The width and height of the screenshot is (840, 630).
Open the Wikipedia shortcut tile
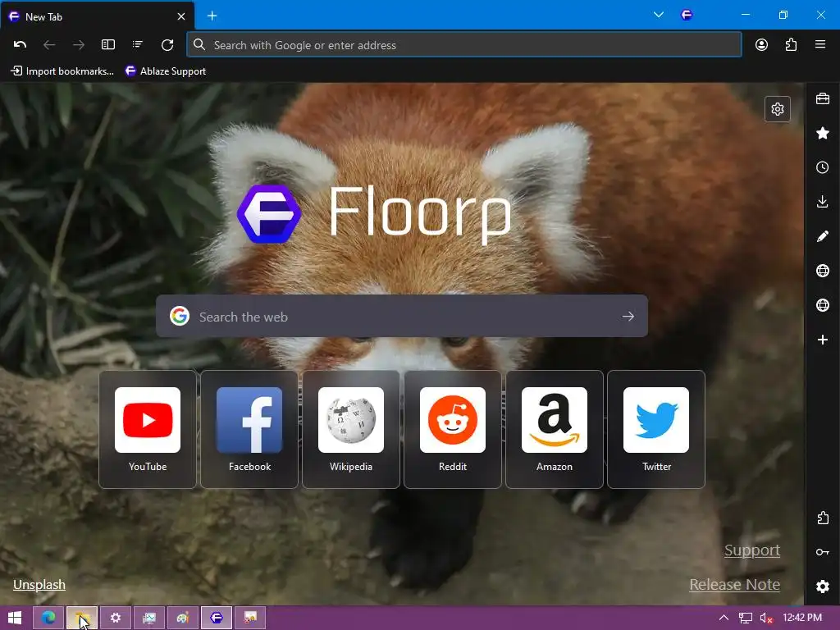[x=351, y=430]
